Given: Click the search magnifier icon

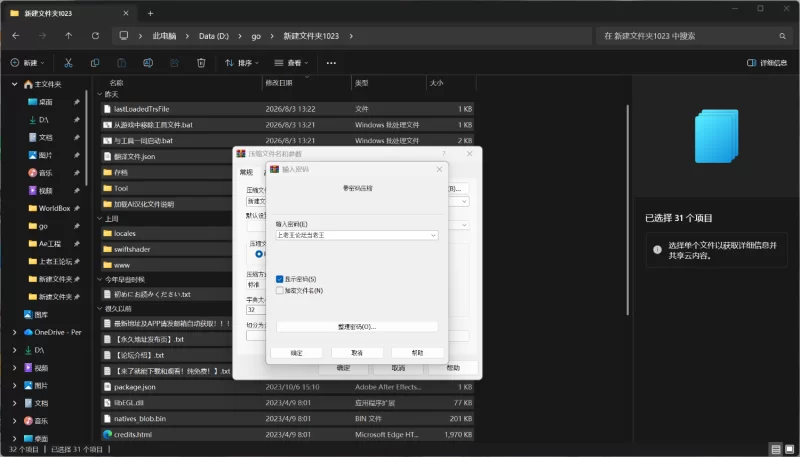Looking at the screenshot, I should tap(782, 36).
